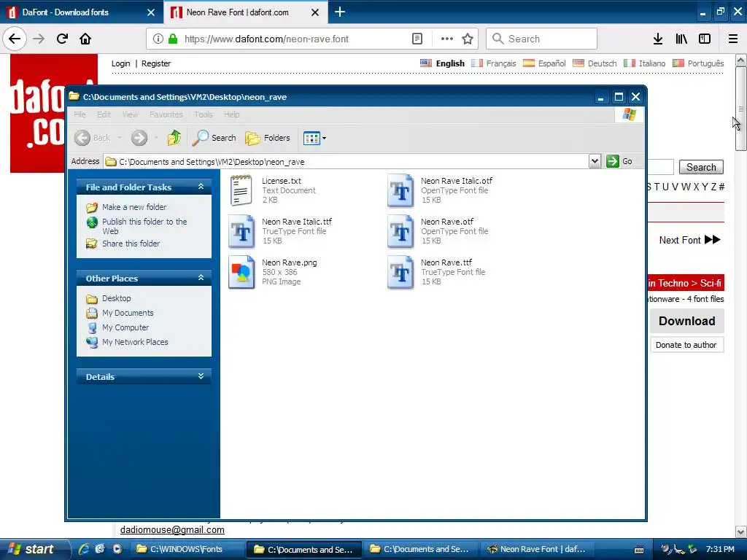Open the Explorer File menu
Viewport: 747px width, 560px height.
(80, 114)
